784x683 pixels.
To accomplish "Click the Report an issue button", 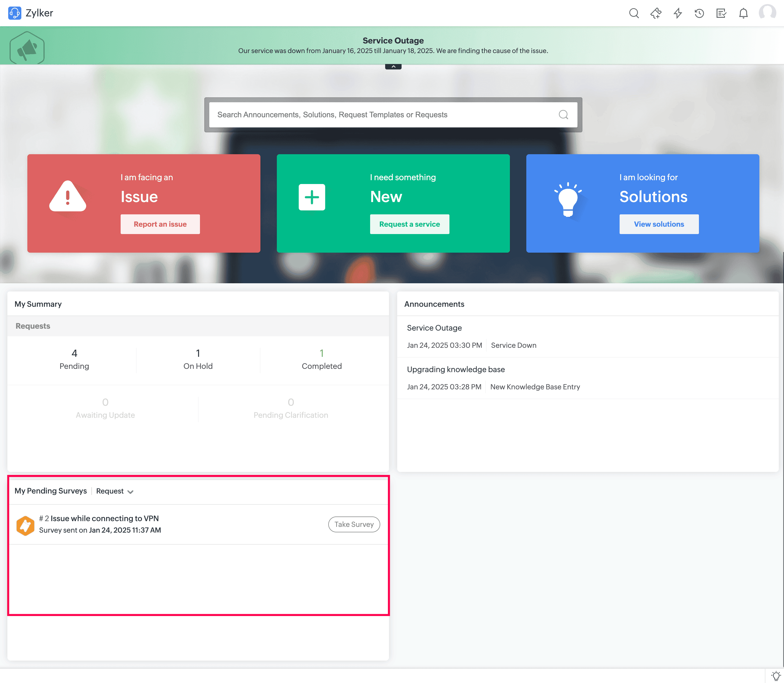I will [x=160, y=224].
